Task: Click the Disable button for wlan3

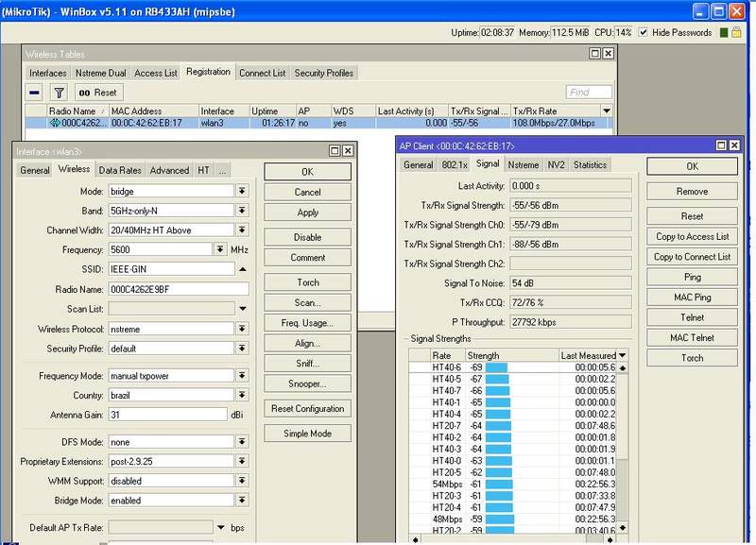Action: (x=308, y=237)
